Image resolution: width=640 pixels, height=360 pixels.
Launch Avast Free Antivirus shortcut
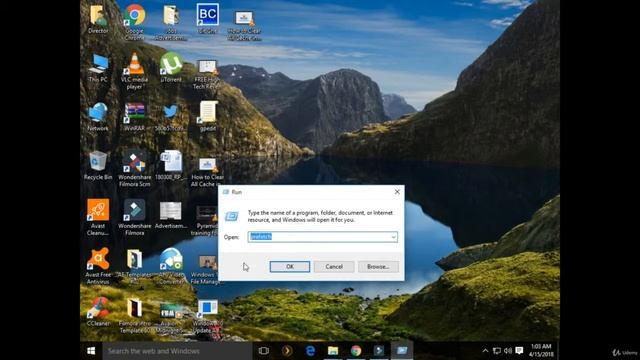[x=98, y=266]
